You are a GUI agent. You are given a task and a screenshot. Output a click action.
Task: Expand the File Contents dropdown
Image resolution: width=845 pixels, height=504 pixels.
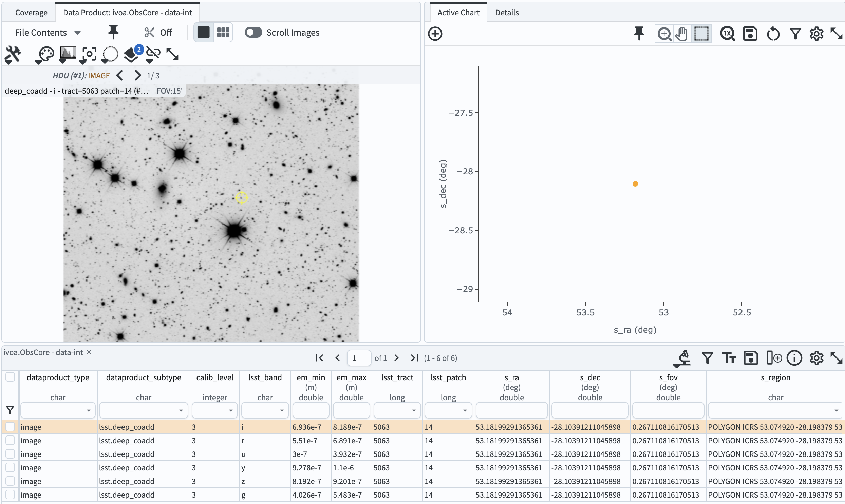tap(48, 32)
